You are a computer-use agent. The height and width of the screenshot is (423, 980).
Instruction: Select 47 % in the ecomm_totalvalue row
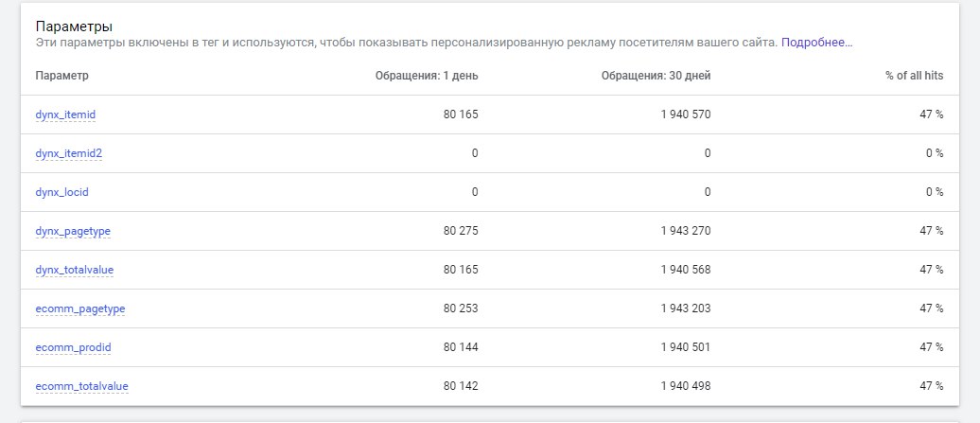[x=931, y=385]
